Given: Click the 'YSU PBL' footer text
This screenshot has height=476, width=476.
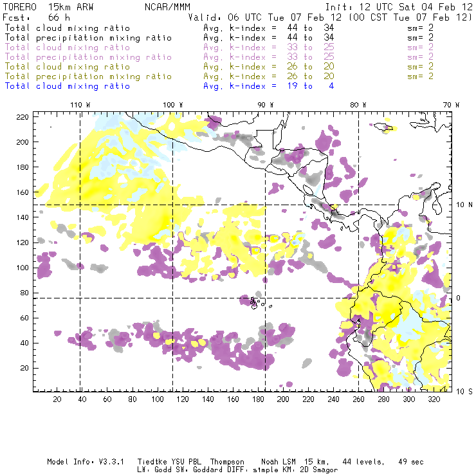Looking at the screenshot, I should [x=187, y=462].
